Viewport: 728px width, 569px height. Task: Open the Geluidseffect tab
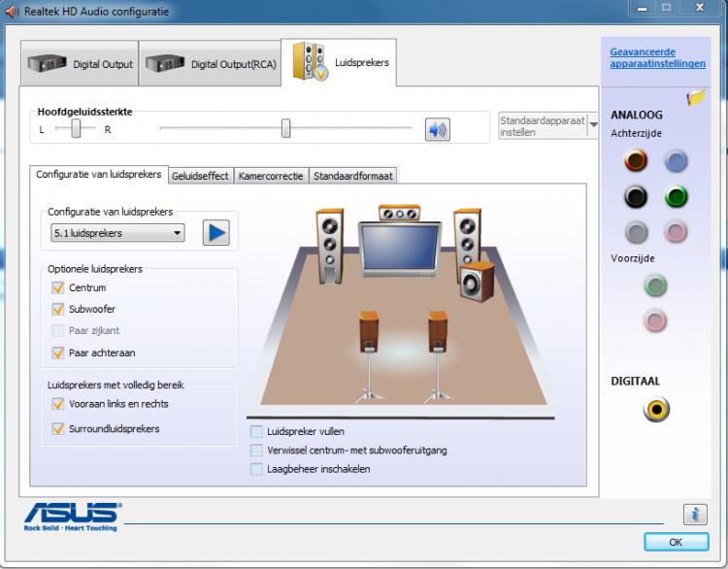pyautogui.click(x=200, y=176)
